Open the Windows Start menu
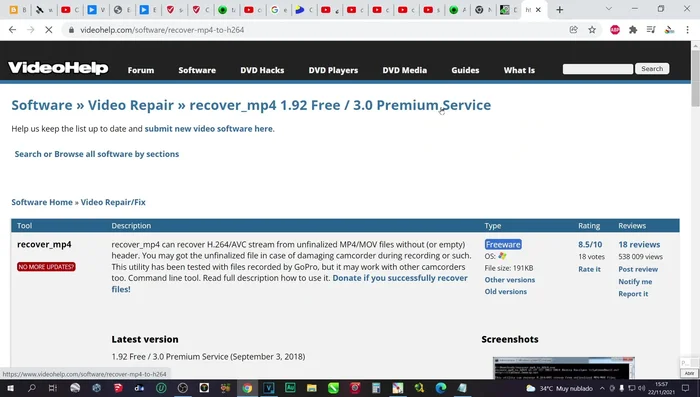Image resolution: width=700 pixels, height=397 pixels. pyautogui.click(x=10, y=388)
